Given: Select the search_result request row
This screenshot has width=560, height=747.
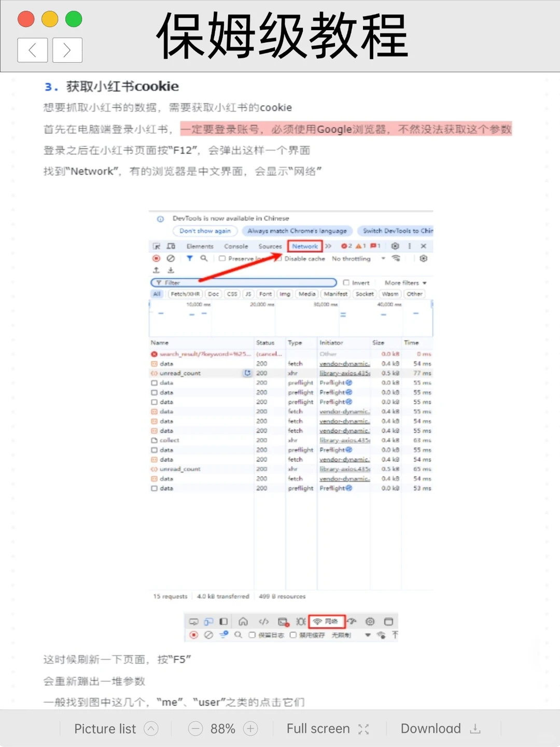Looking at the screenshot, I should tap(290, 354).
